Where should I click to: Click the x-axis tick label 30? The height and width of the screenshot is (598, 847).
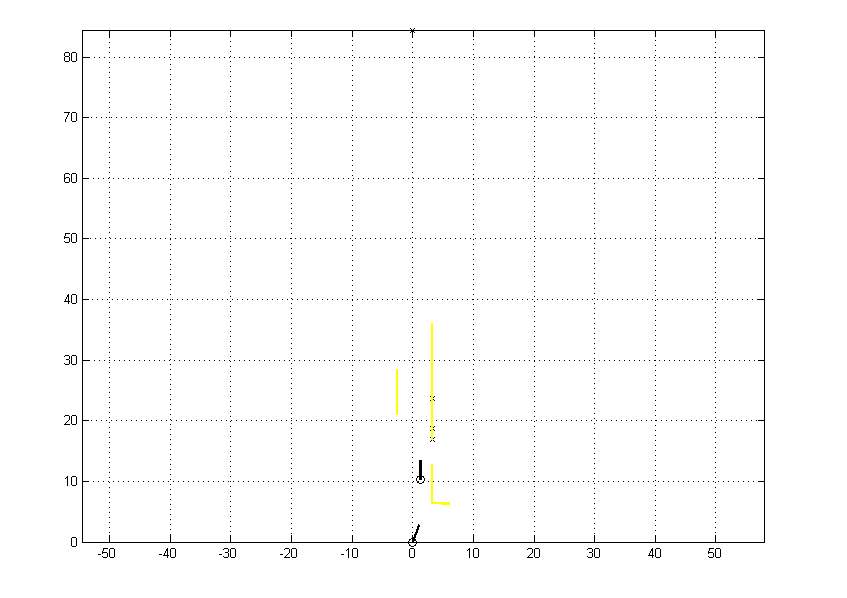pyautogui.click(x=594, y=553)
